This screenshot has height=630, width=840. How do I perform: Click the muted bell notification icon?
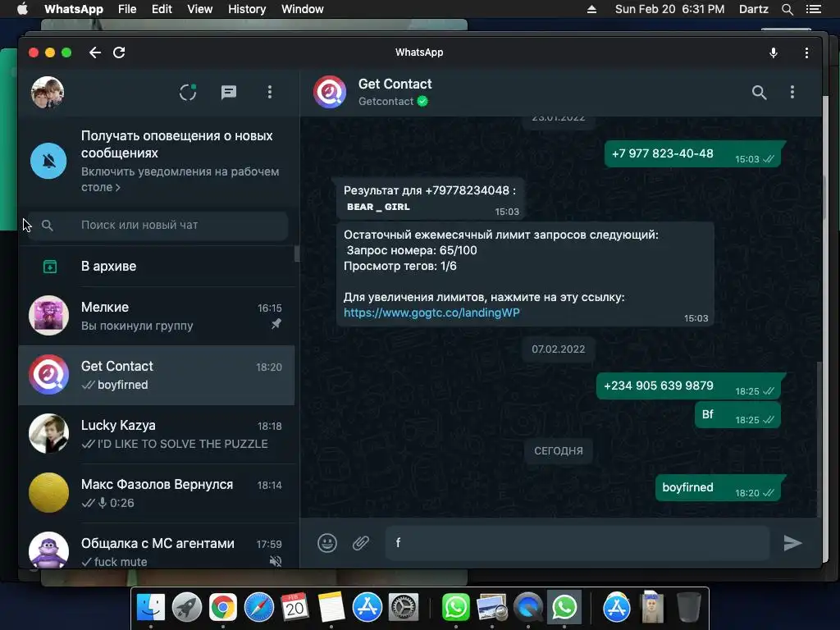click(x=48, y=161)
